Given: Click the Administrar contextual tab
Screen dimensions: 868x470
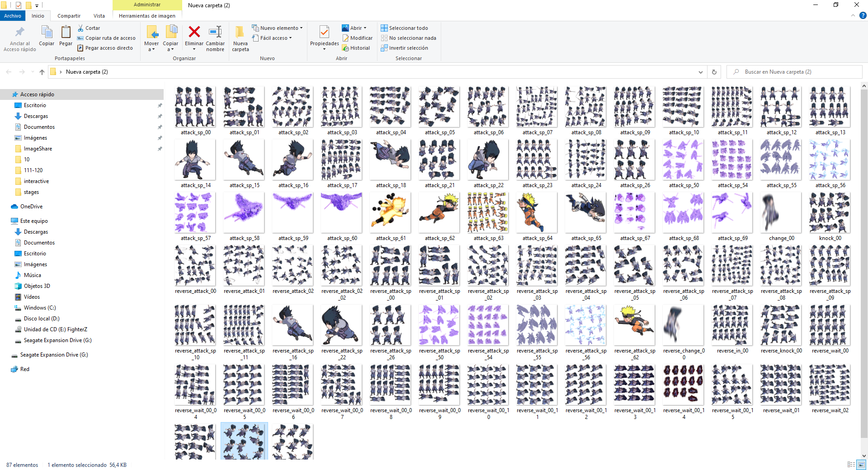Looking at the screenshot, I should [147, 5].
